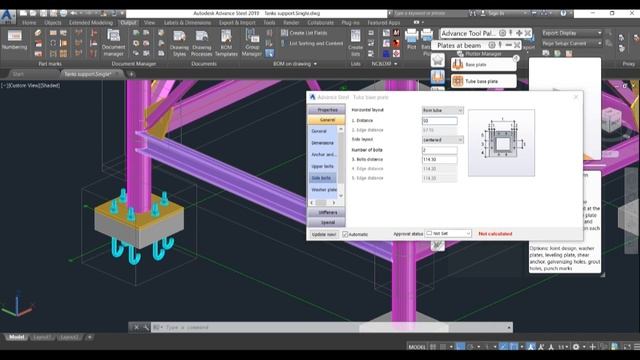Click the Number of bolts input field
Image resolution: width=640 pixels, height=360 pixels.
pyautogui.click(x=440, y=150)
